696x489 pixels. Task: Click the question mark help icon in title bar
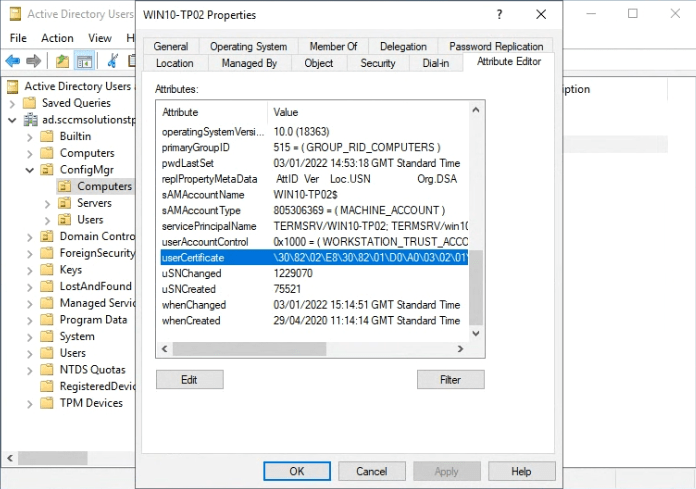(497, 15)
